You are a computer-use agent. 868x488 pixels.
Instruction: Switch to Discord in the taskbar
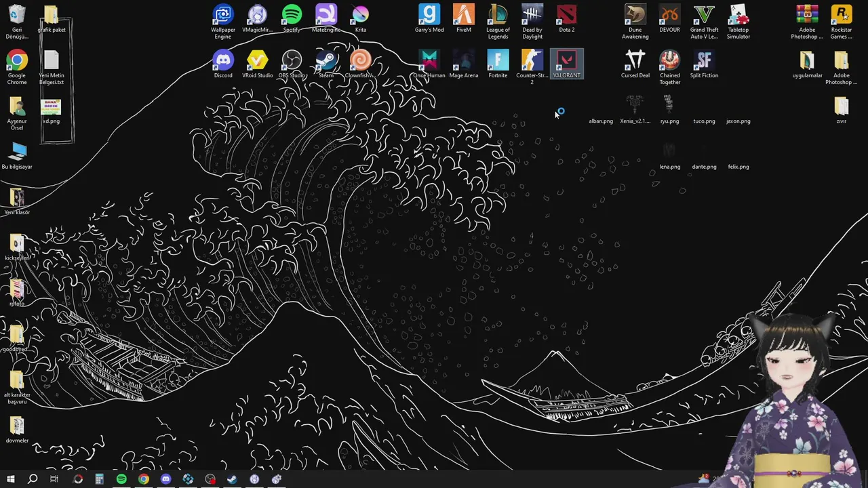166,479
